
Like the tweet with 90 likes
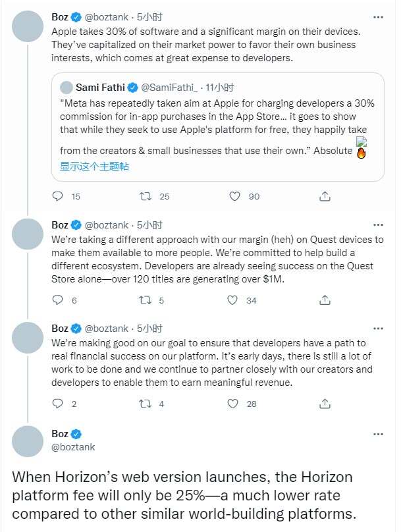pyautogui.click(x=234, y=196)
